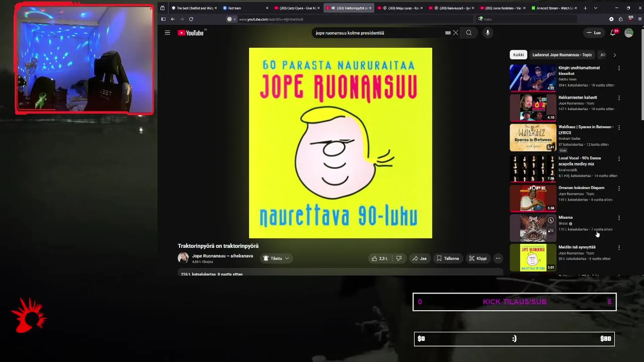Select Ladannut Jope Ruonansuu - Topic chip
This screenshot has height=362, width=644.
click(562, 55)
